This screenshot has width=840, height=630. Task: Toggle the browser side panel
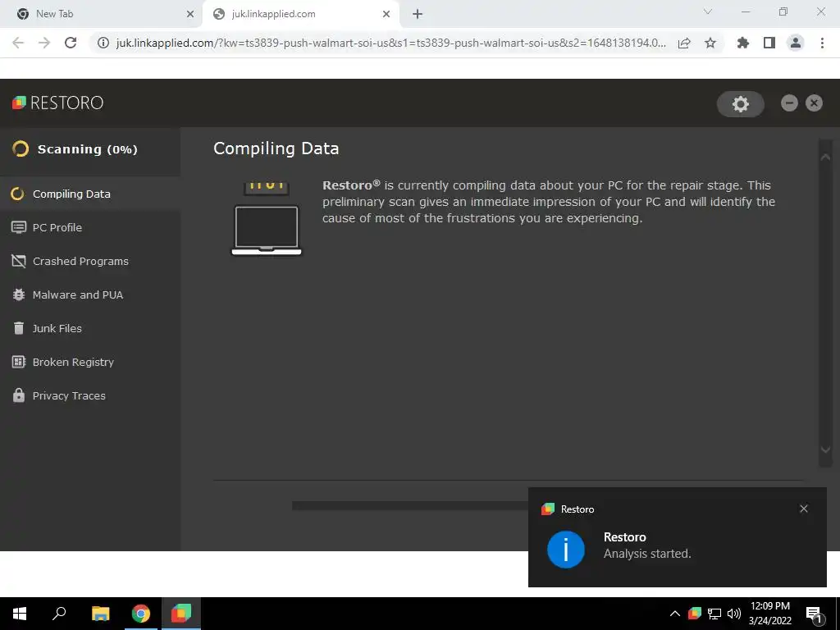pyautogui.click(x=769, y=43)
